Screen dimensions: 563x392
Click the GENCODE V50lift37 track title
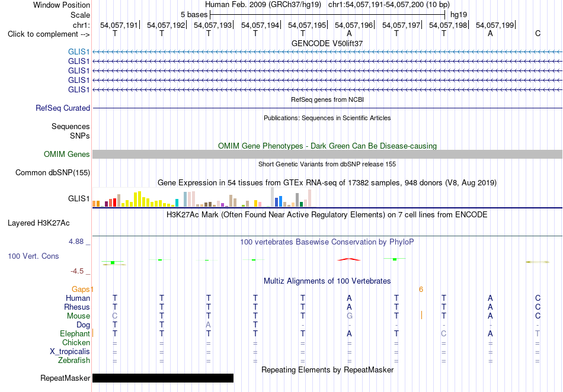tap(327, 43)
